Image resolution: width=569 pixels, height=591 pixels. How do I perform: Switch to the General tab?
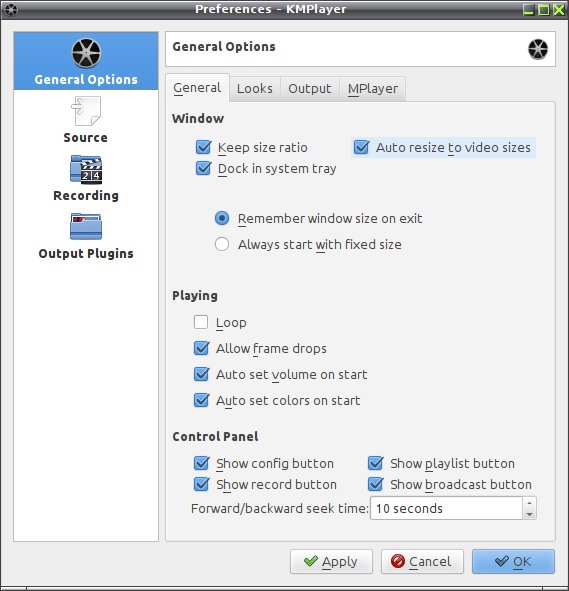[197, 88]
